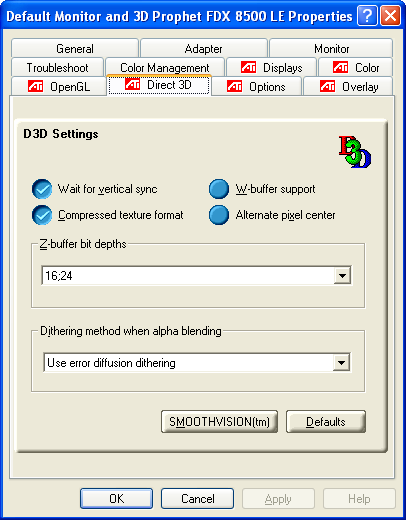Click the ATI logo on the OpenGL tab
This screenshot has width=406, height=520.
point(35,86)
